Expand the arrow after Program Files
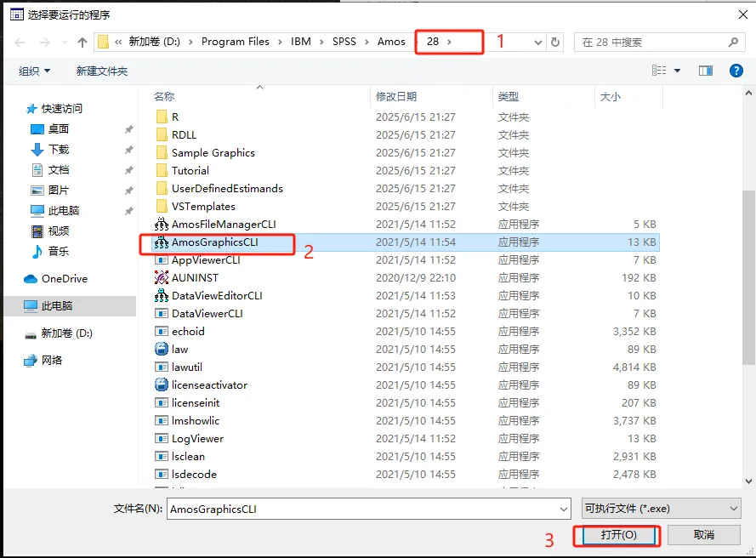The height and width of the screenshot is (558, 756). click(x=280, y=42)
